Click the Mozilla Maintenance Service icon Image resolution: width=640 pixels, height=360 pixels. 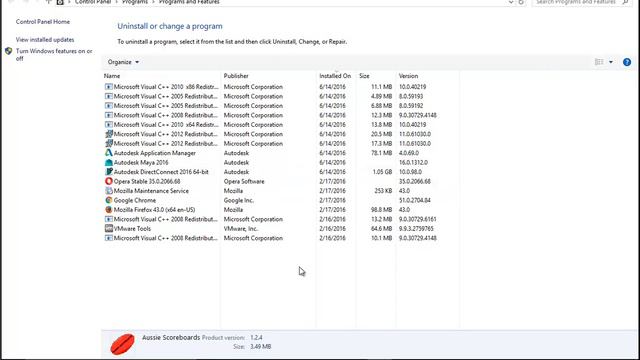tap(109, 191)
